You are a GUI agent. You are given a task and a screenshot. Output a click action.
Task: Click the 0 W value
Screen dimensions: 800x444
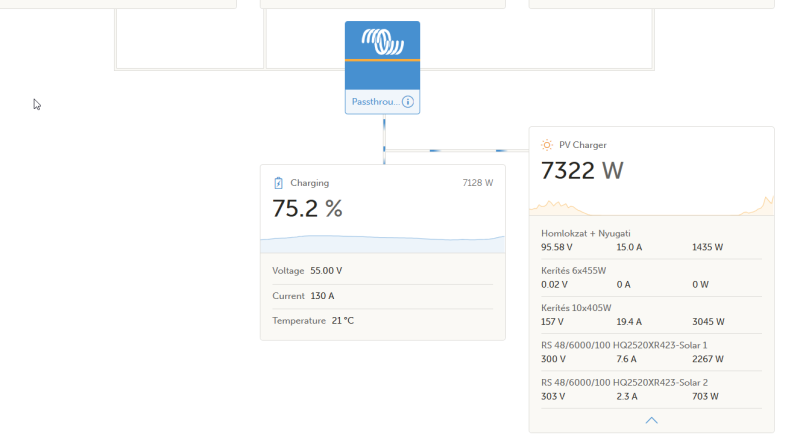point(700,284)
